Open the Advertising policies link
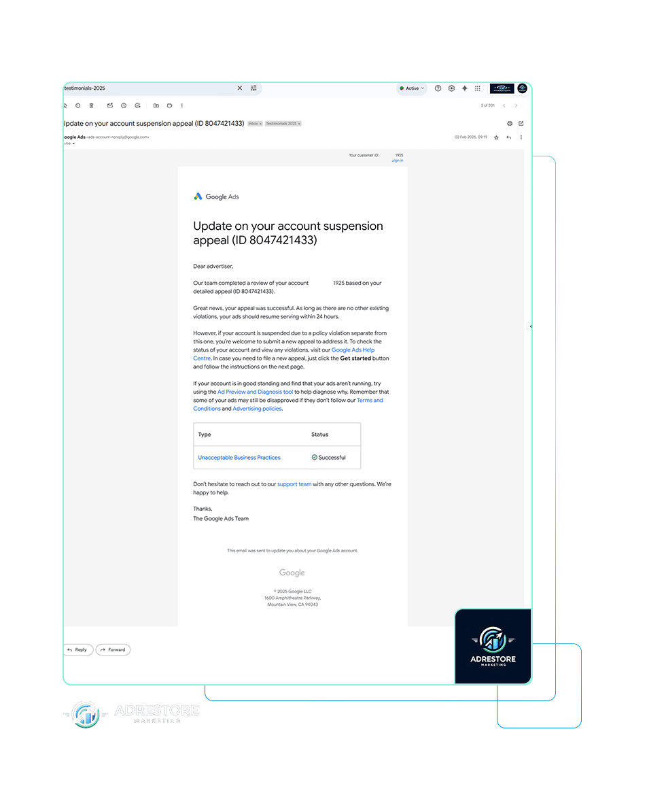Image resolution: width=647 pixels, height=812 pixels. click(x=258, y=409)
